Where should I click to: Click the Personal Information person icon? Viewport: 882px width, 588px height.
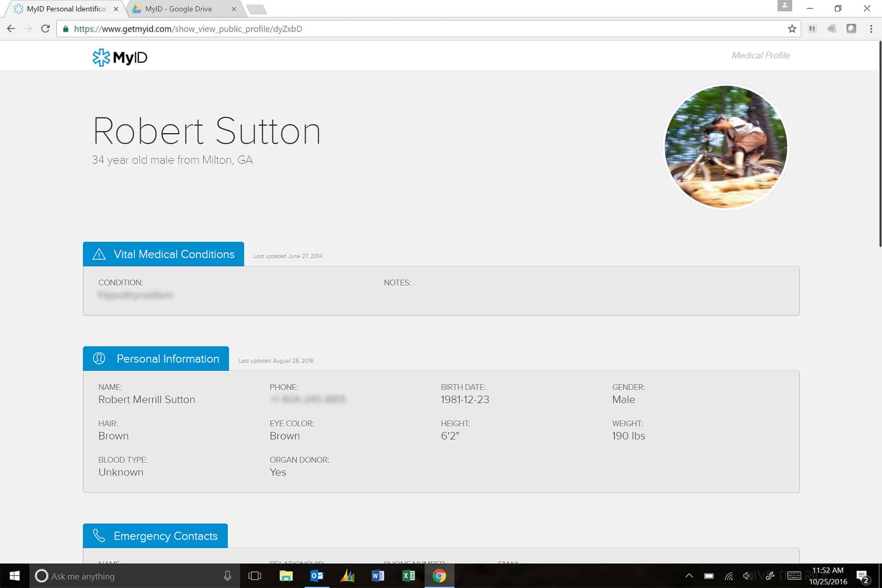click(x=99, y=358)
